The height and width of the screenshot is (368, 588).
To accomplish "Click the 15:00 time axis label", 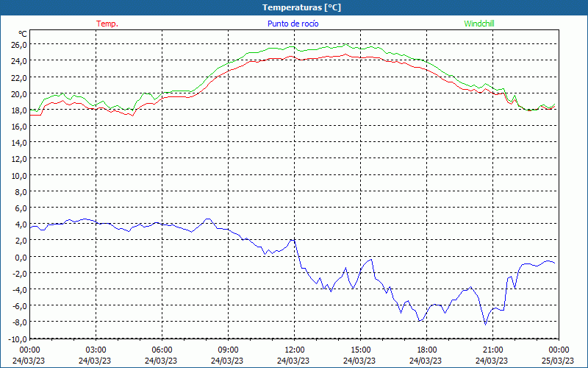I will (x=360, y=350).
